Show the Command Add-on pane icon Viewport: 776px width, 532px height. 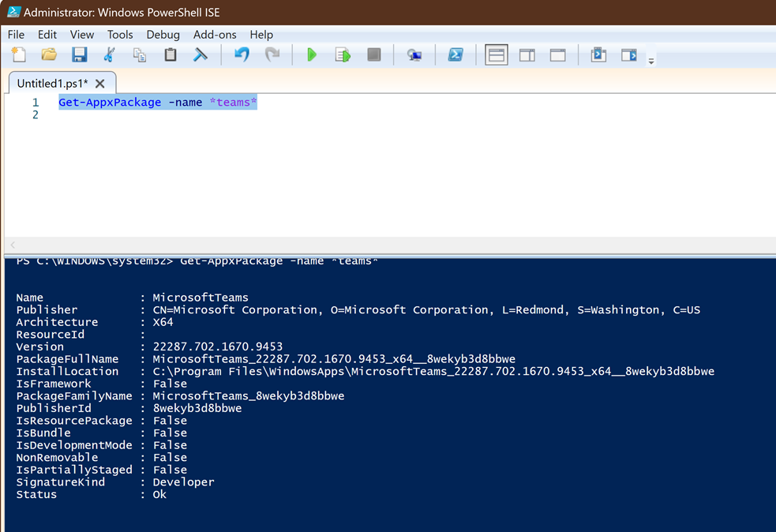[629, 54]
